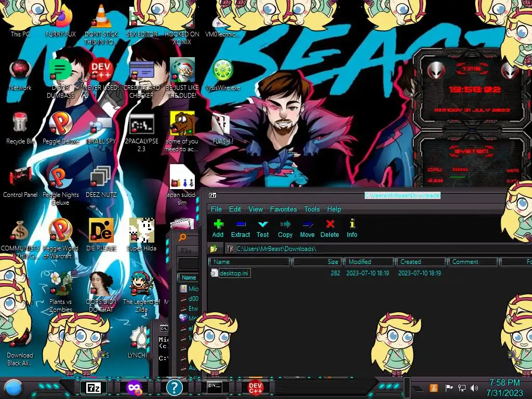Click the Name column in background window

click(189, 277)
